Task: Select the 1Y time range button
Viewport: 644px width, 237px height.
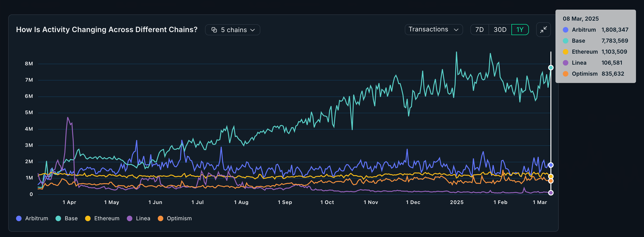Action: click(520, 30)
